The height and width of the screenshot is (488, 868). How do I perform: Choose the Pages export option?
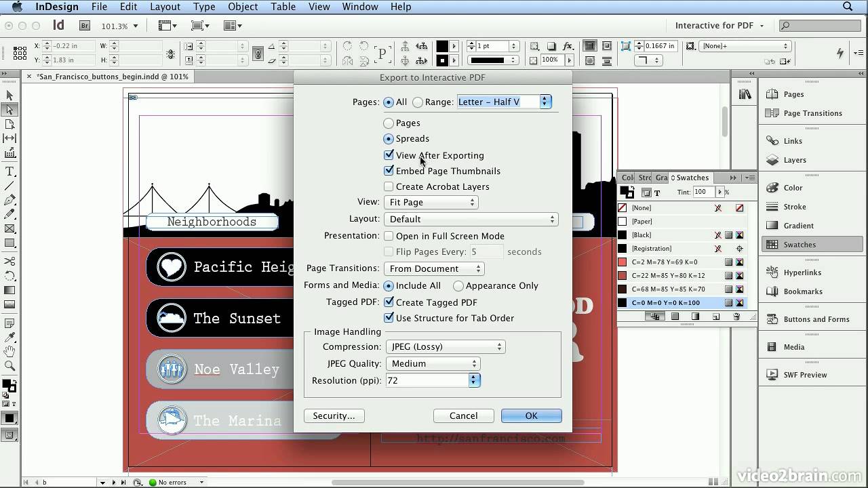coord(389,123)
